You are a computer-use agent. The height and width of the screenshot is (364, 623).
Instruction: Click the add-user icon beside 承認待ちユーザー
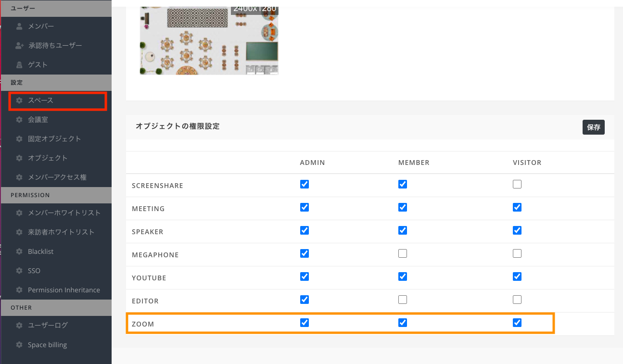[x=19, y=45]
